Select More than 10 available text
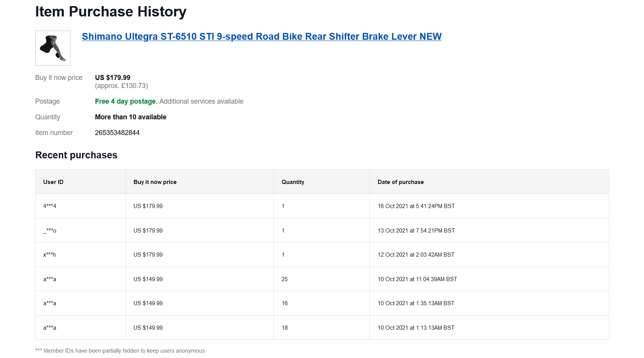644x358 pixels. click(x=130, y=117)
